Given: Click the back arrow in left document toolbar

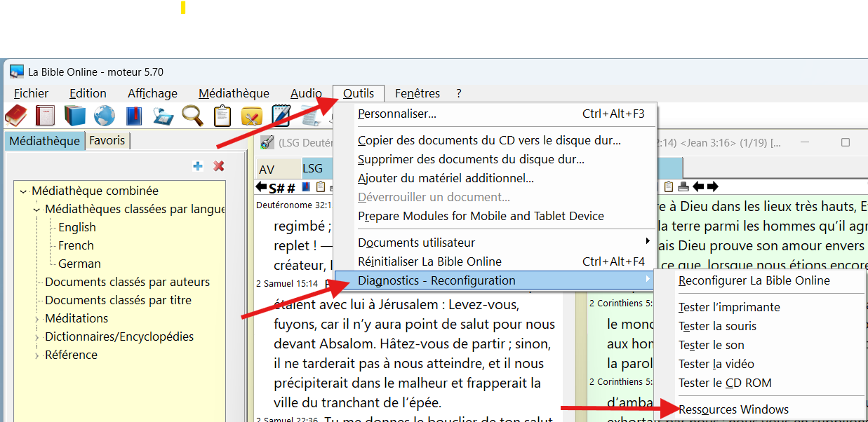Looking at the screenshot, I should [x=261, y=187].
